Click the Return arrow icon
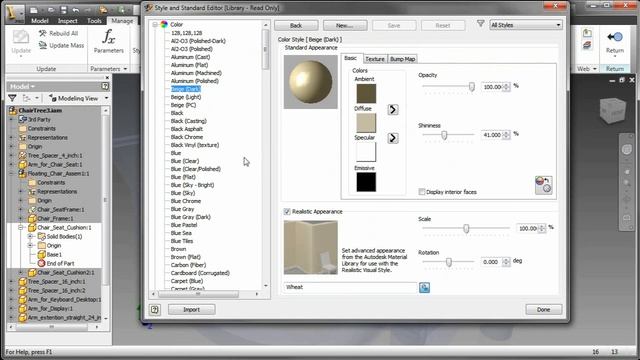640x360 pixels. (614, 38)
